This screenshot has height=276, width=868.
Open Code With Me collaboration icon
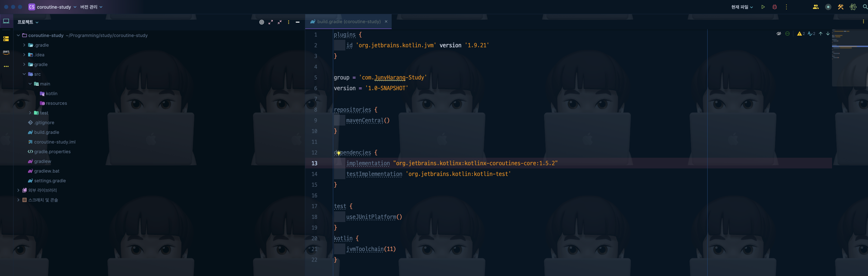(816, 7)
